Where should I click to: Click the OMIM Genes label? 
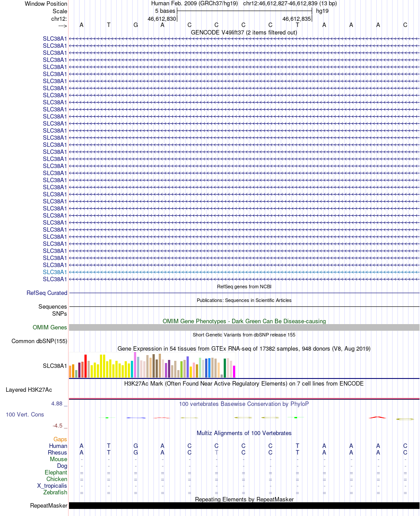50,328
